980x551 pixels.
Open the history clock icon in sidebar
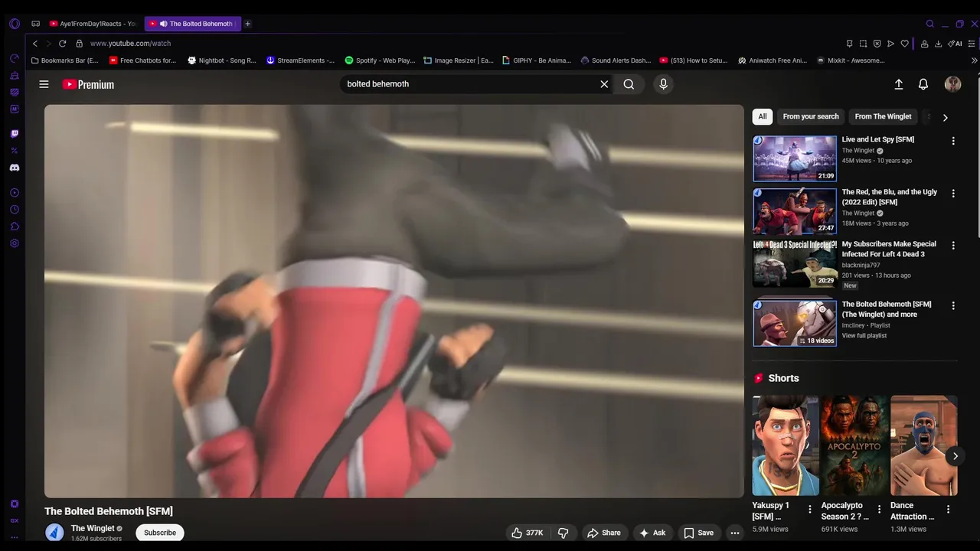[x=15, y=210]
